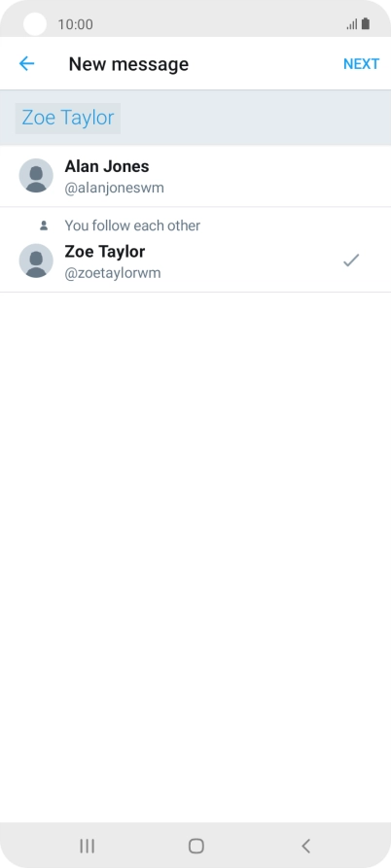Open the recent apps navigation button
Image resolution: width=391 pixels, height=868 pixels.
[x=87, y=846]
